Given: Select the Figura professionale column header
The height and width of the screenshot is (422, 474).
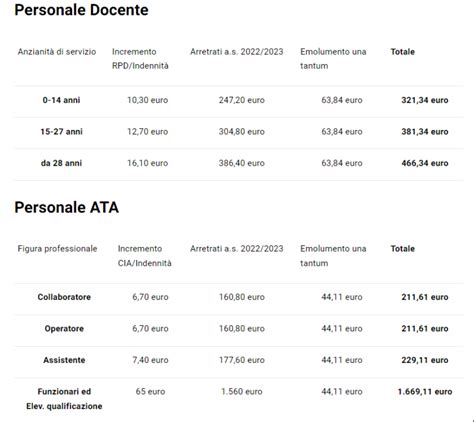Looking at the screenshot, I should pyautogui.click(x=57, y=249).
